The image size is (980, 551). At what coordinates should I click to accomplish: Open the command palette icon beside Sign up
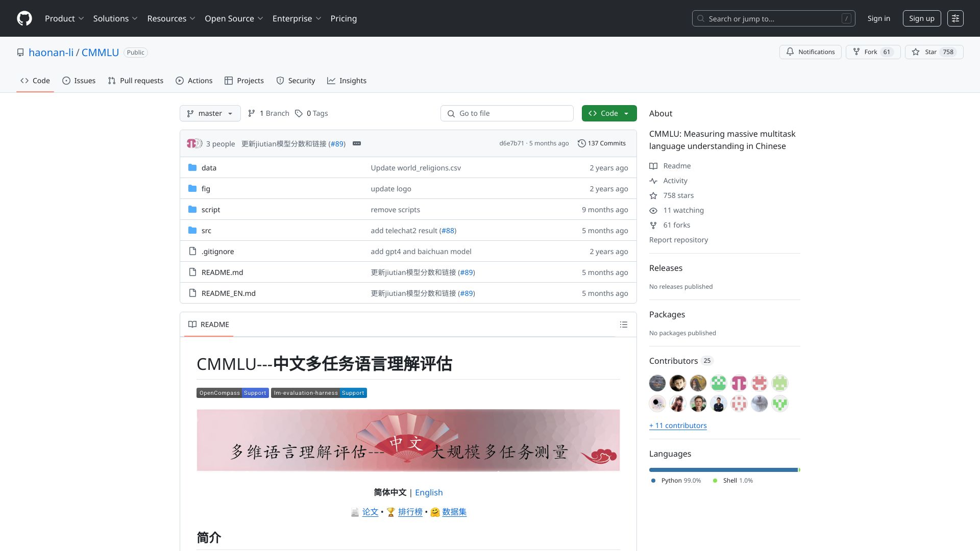coord(955,18)
